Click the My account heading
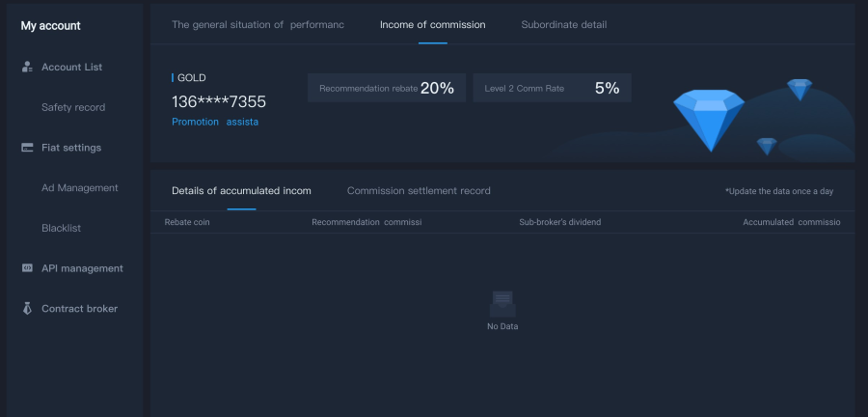The width and height of the screenshot is (868, 417). point(50,26)
